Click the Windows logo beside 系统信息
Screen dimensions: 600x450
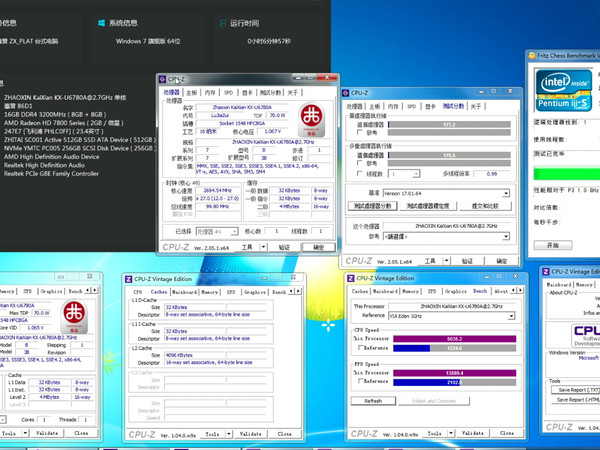coord(101,23)
